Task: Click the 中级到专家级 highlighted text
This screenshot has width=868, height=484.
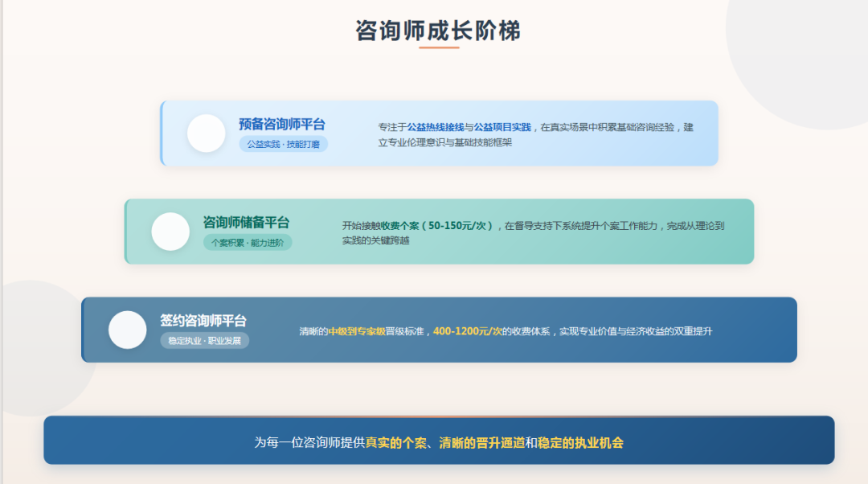Action: [x=357, y=331]
